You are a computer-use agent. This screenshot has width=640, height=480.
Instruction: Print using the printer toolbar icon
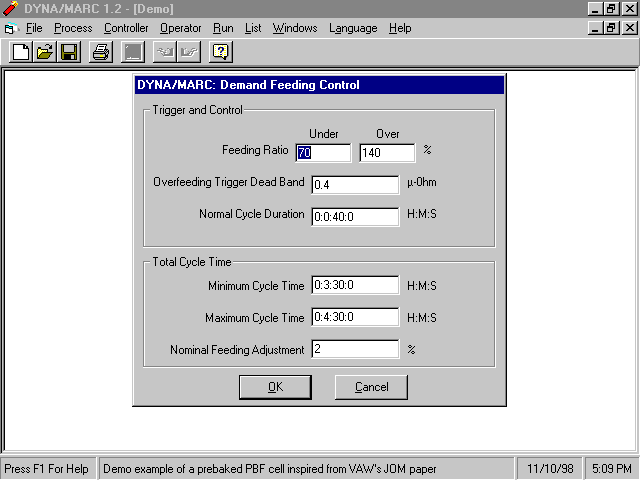[101, 52]
